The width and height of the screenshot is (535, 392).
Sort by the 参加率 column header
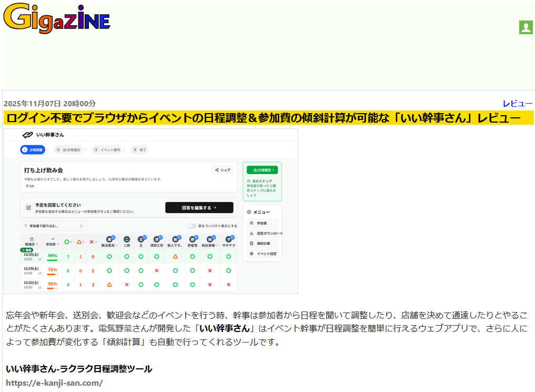click(53, 242)
